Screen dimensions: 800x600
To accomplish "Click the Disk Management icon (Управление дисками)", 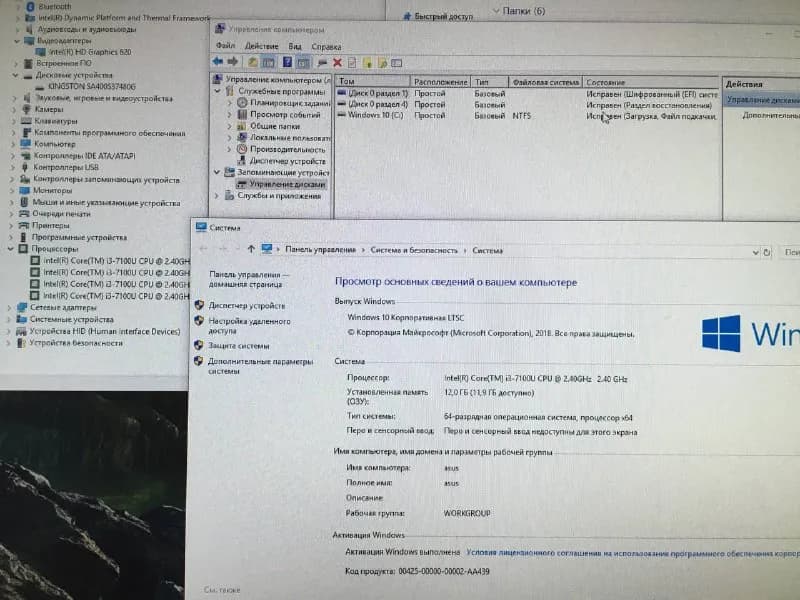I will tap(242, 184).
